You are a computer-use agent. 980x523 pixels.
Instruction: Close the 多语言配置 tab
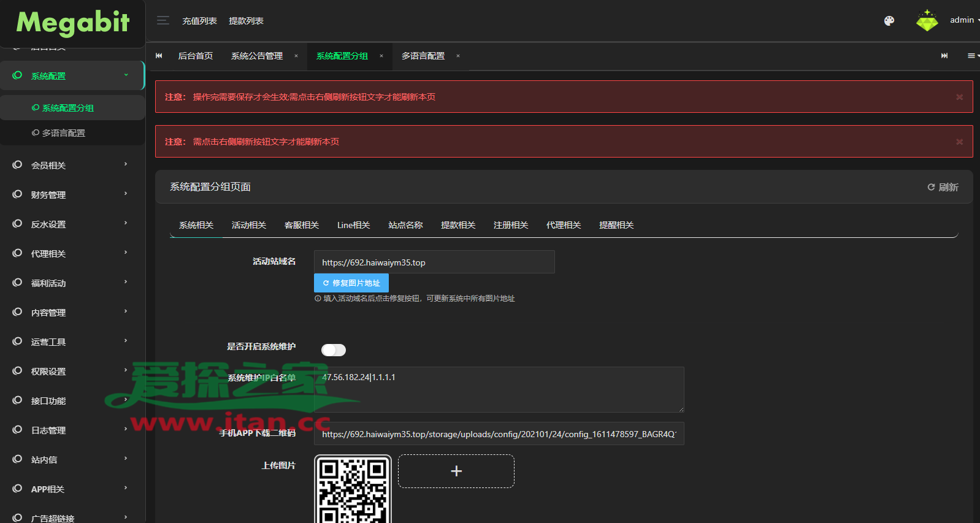point(458,56)
